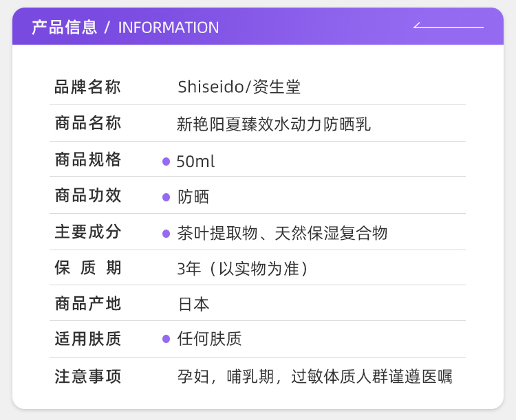
Task: Select the 商品产地 label
Action: coord(88,304)
